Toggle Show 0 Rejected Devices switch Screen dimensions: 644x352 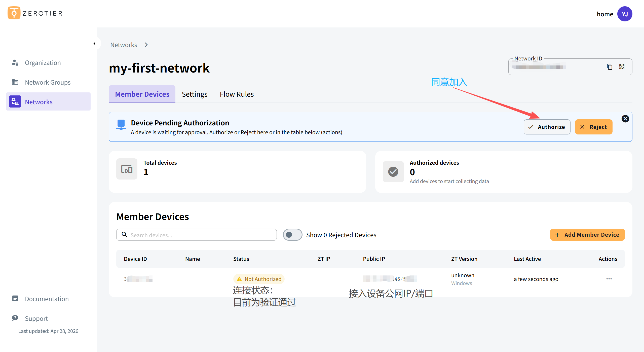tap(292, 235)
